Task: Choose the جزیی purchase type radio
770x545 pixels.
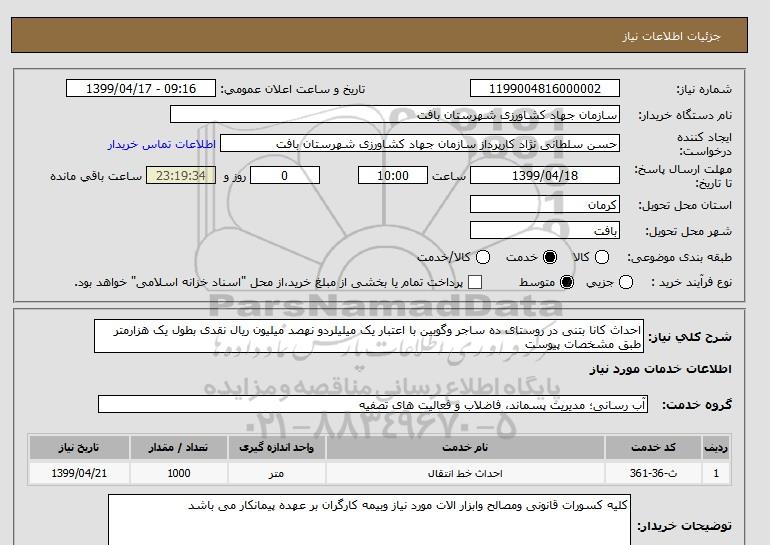Action: (x=626, y=282)
